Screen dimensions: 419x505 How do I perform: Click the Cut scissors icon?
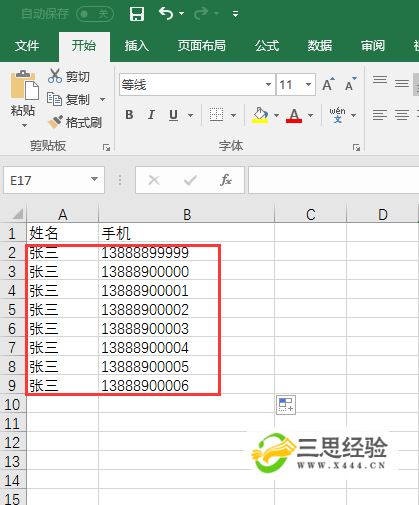click(55, 76)
